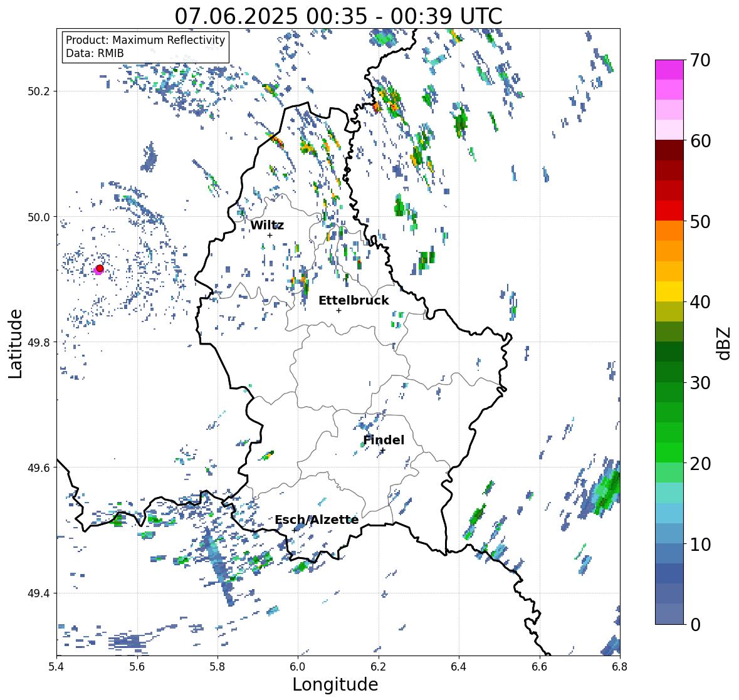Click the red radar location dot

tap(100, 268)
